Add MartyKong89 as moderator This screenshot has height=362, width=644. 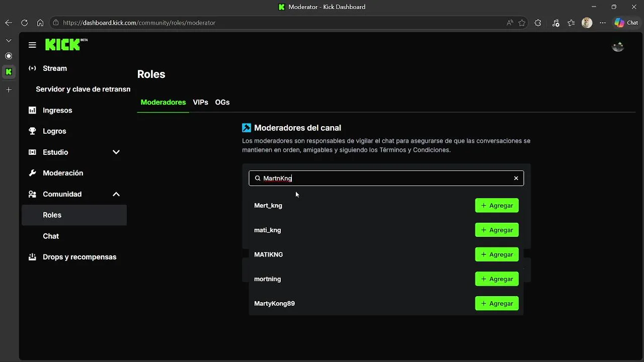[497, 303]
